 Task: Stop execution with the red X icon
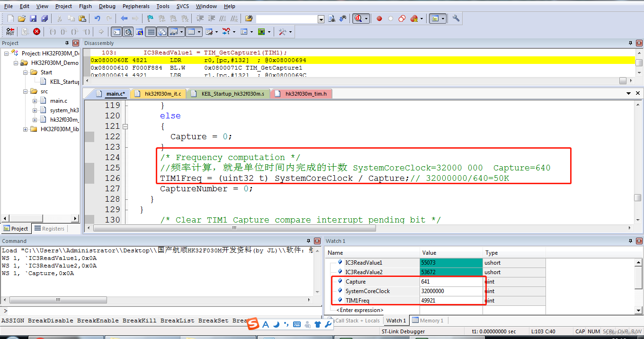(36, 32)
